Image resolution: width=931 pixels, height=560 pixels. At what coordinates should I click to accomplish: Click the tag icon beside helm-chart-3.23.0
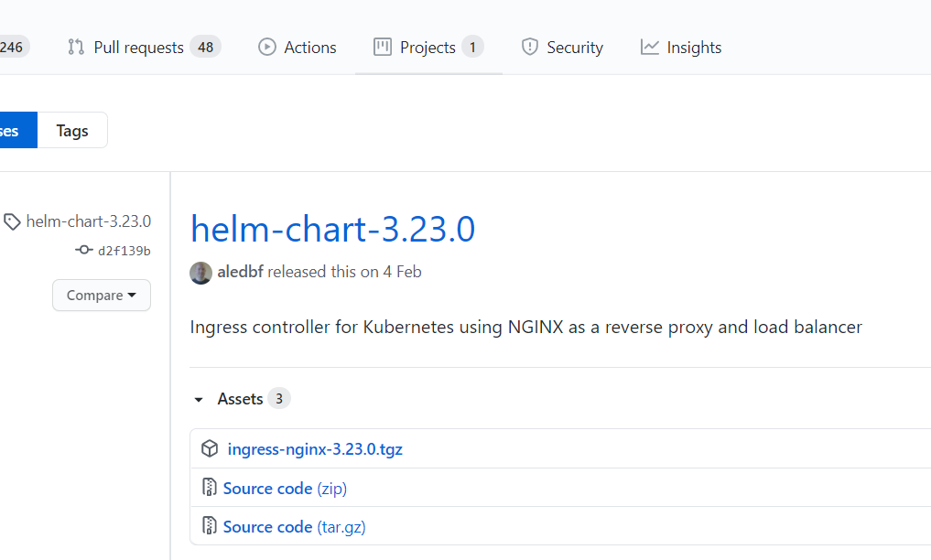tap(12, 221)
